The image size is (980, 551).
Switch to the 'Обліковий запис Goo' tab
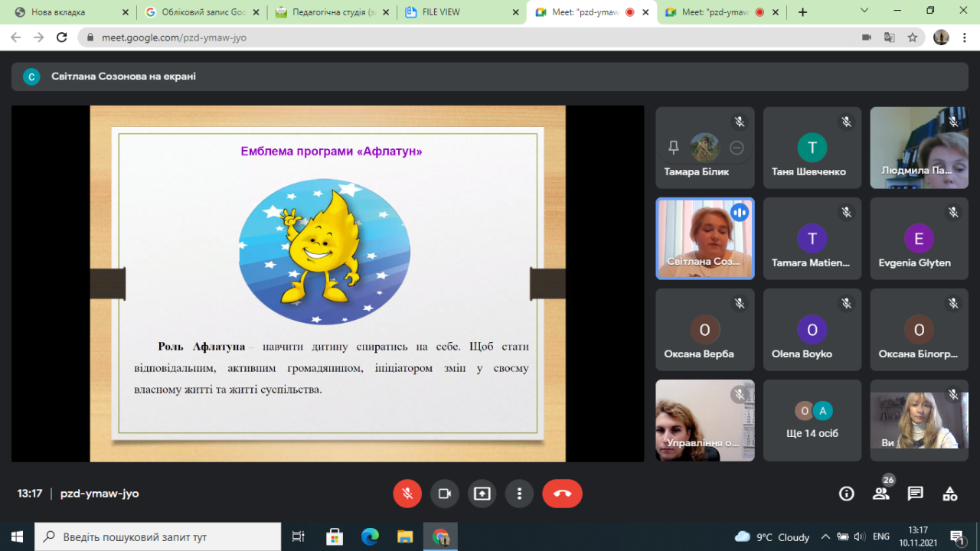point(201,12)
